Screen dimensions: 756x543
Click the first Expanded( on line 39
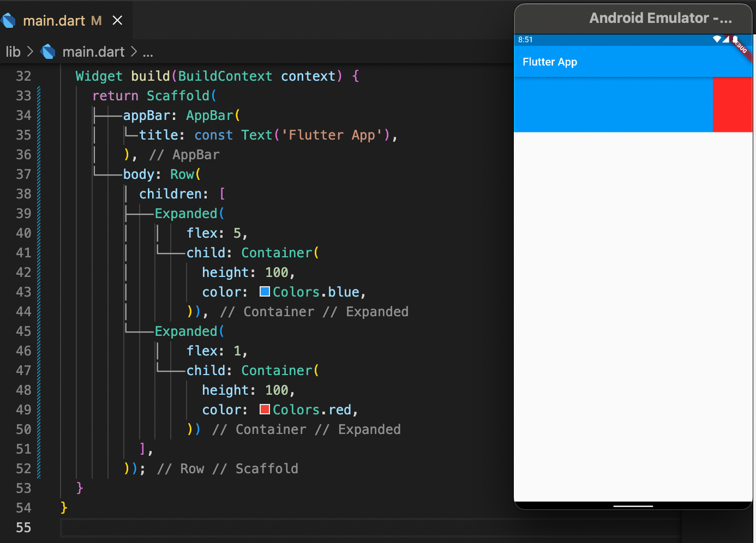pos(189,214)
